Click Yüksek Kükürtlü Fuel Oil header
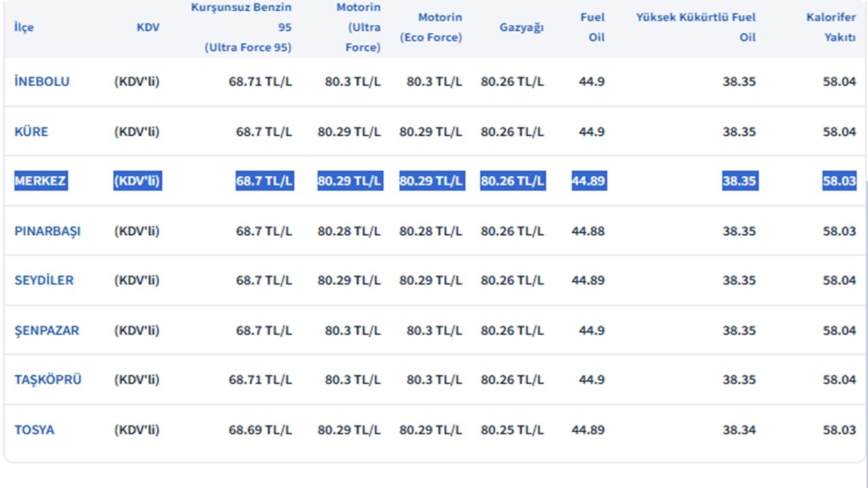The width and height of the screenshot is (868, 488). (696, 27)
